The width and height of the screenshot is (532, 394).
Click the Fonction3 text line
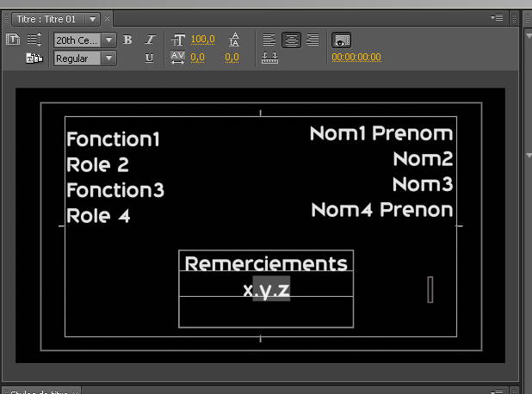(x=115, y=190)
